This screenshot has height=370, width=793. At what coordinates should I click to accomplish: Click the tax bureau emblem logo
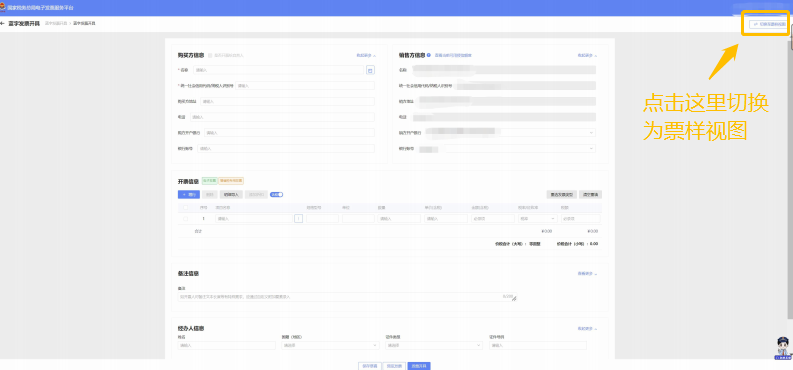pyautogui.click(x=3, y=8)
